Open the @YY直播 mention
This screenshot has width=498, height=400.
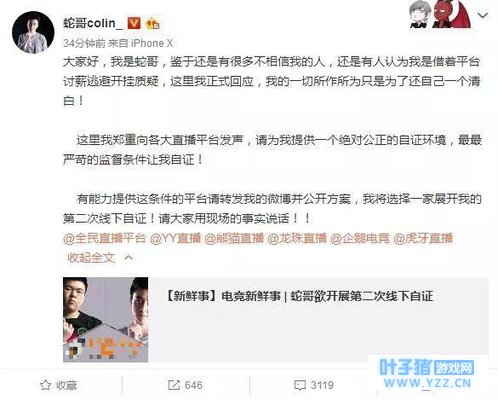(175, 238)
